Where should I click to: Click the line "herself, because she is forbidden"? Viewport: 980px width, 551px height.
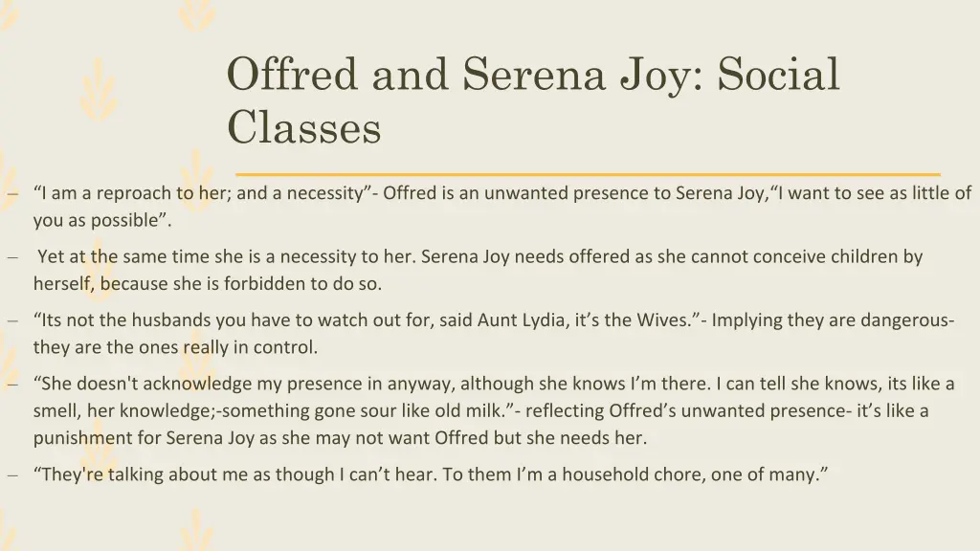pos(207,284)
